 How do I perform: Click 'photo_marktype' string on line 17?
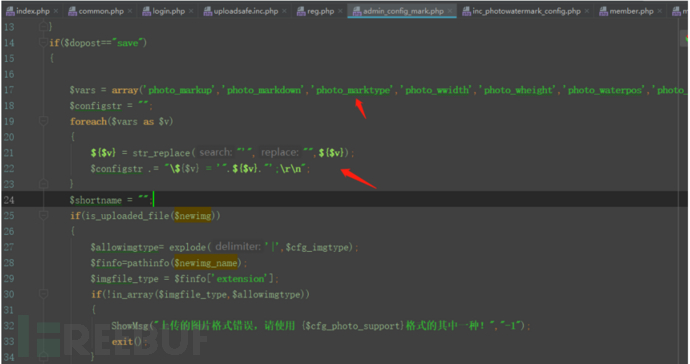click(x=353, y=90)
